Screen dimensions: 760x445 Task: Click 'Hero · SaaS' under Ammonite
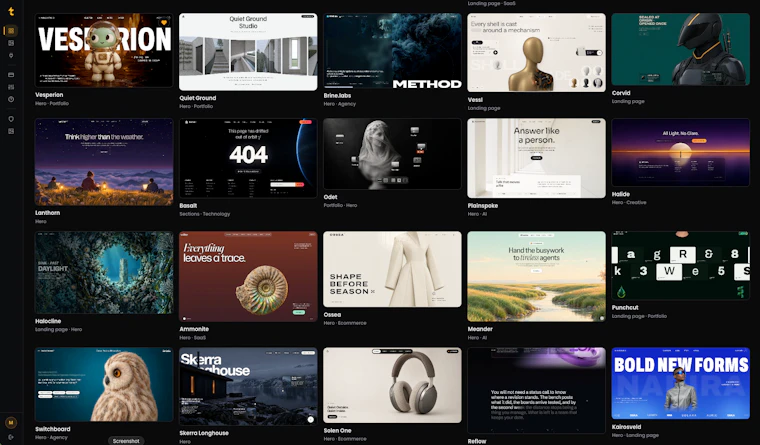pyautogui.click(x=192, y=337)
